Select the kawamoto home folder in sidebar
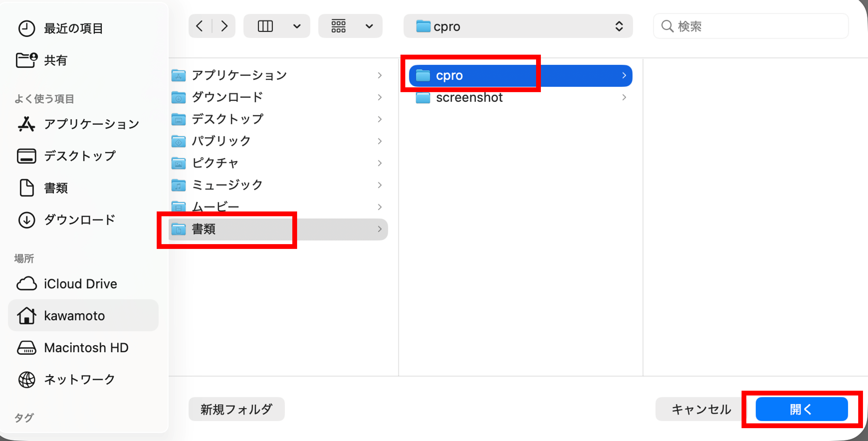 83,316
